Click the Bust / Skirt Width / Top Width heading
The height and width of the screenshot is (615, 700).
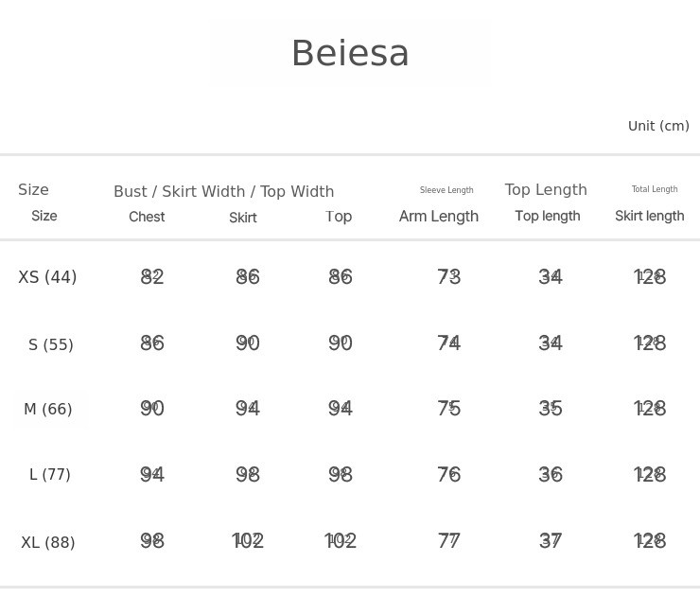click(x=223, y=191)
